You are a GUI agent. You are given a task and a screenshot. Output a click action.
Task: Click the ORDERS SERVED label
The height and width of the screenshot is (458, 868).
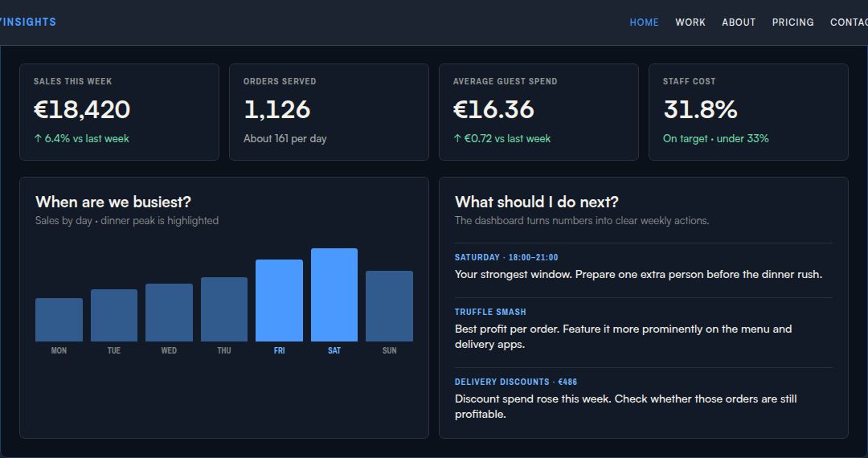280,81
